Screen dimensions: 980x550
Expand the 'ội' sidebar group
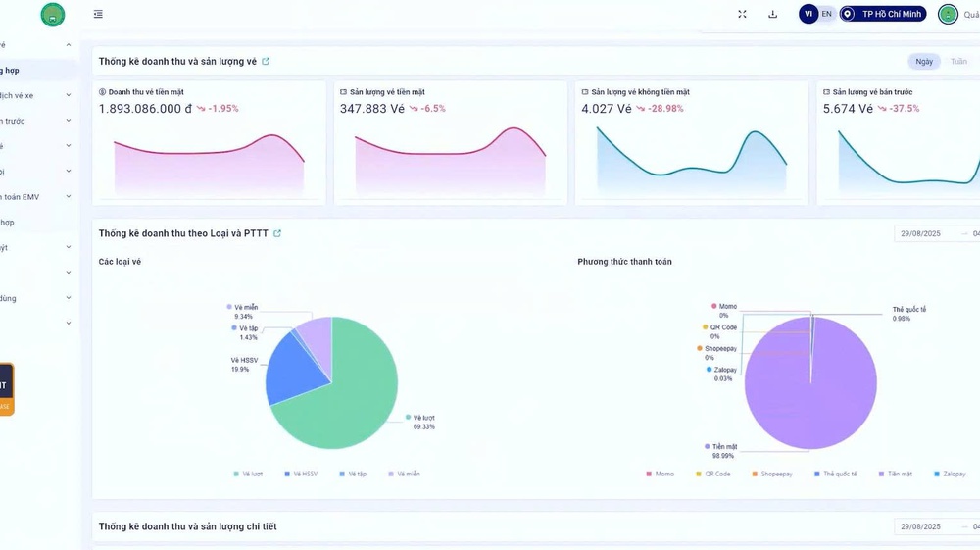(69, 171)
